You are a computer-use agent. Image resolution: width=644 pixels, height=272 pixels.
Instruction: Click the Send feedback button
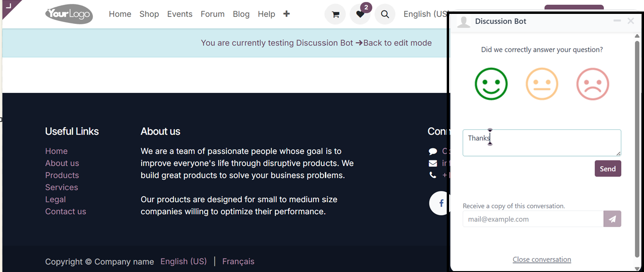[608, 169]
